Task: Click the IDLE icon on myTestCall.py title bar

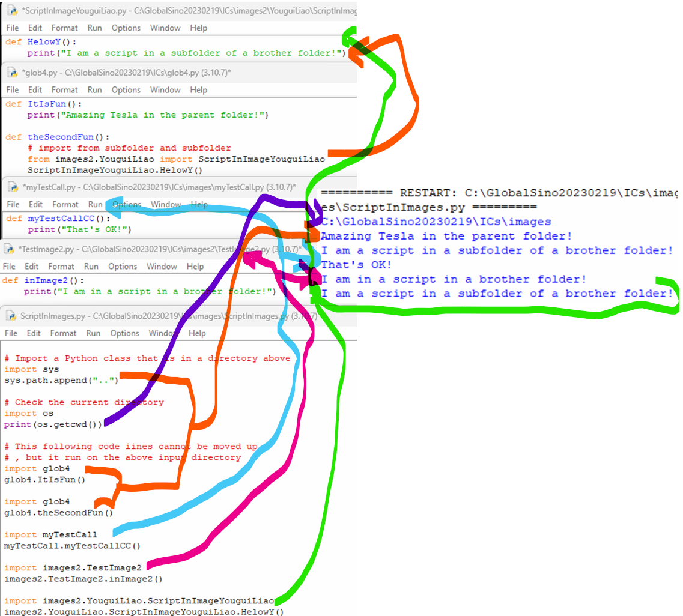Action: [13, 187]
